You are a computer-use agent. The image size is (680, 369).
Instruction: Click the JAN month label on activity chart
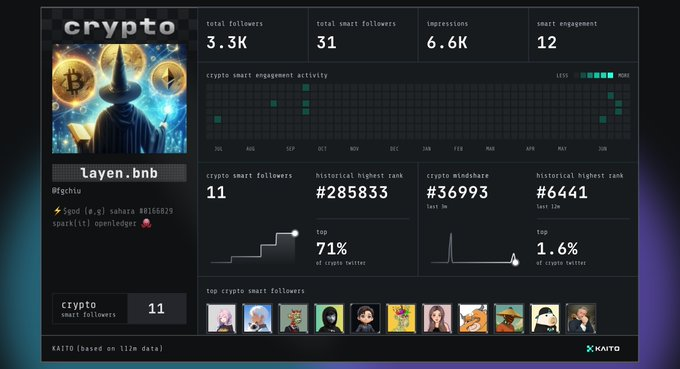pos(427,149)
